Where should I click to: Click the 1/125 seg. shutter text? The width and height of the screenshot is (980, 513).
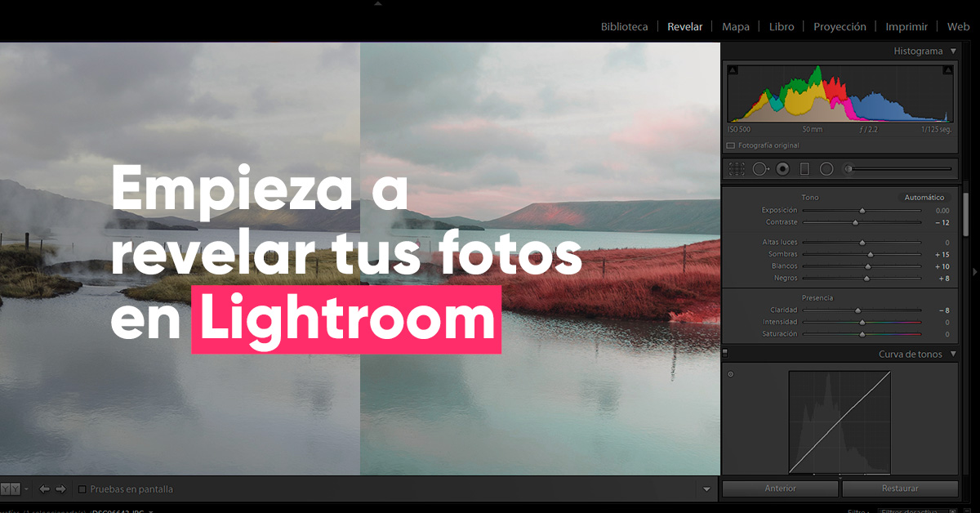936,129
